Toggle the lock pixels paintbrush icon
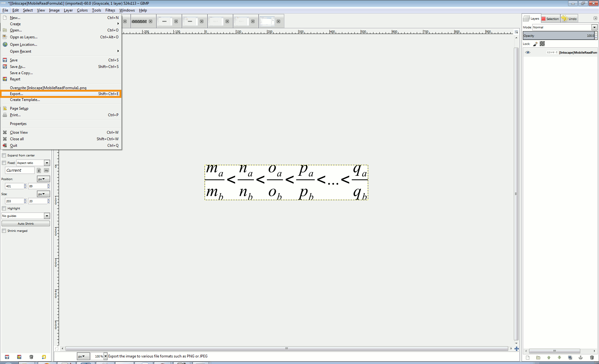 point(535,44)
